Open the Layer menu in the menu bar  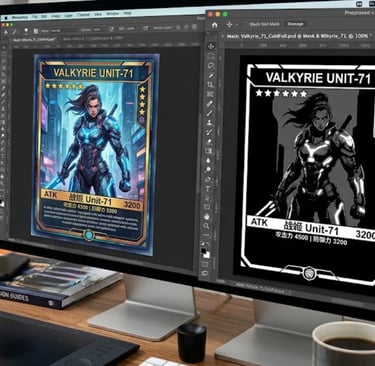point(68,15)
